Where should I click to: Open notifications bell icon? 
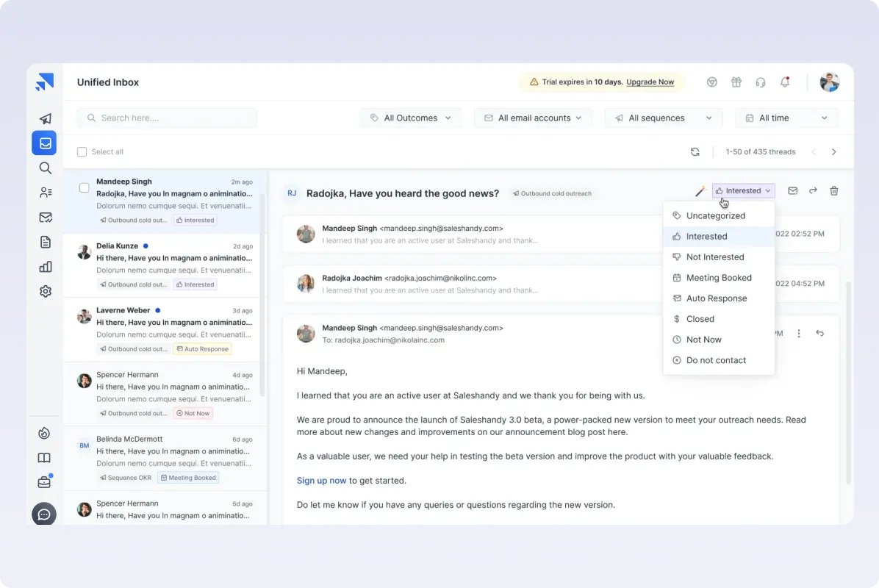pos(785,82)
